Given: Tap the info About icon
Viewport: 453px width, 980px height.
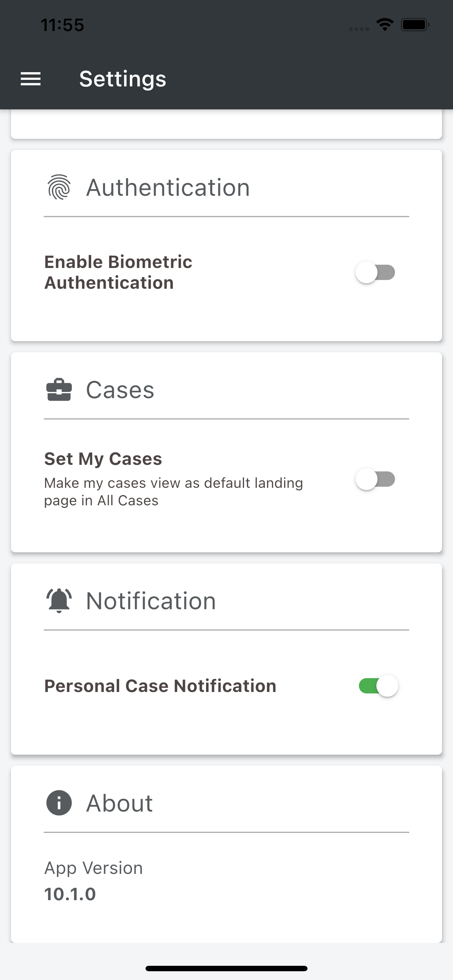Looking at the screenshot, I should tap(59, 803).
